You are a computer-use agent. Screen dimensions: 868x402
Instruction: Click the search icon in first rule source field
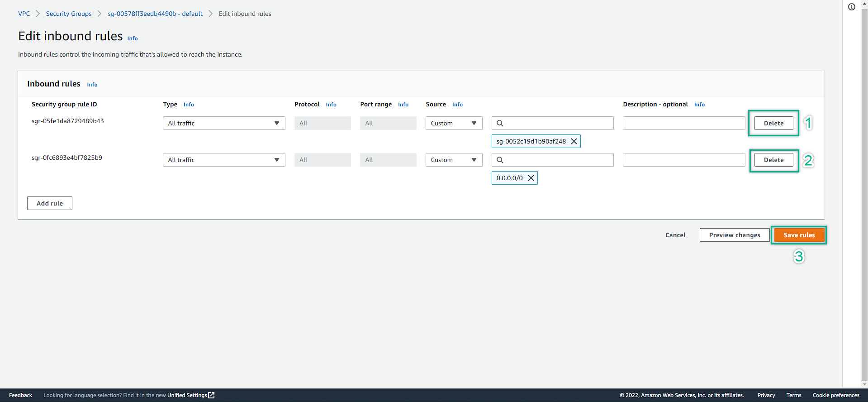pyautogui.click(x=500, y=123)
